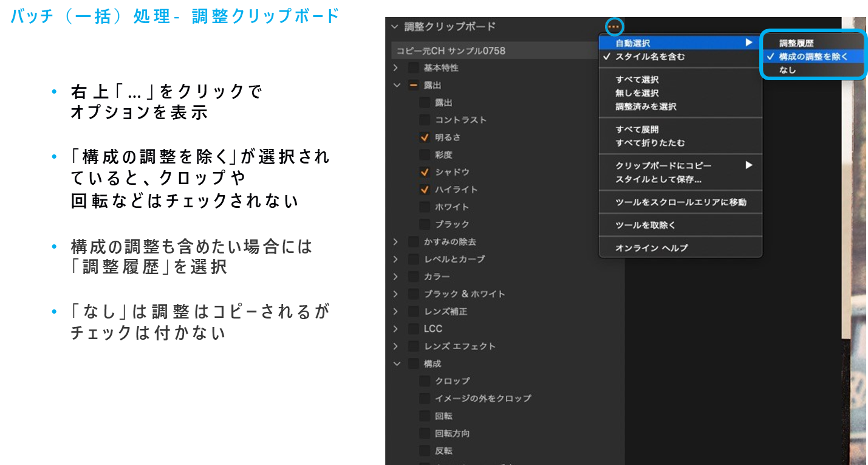
Task: Choose ツールを取除く from the menu
Action: click(680, 225)
